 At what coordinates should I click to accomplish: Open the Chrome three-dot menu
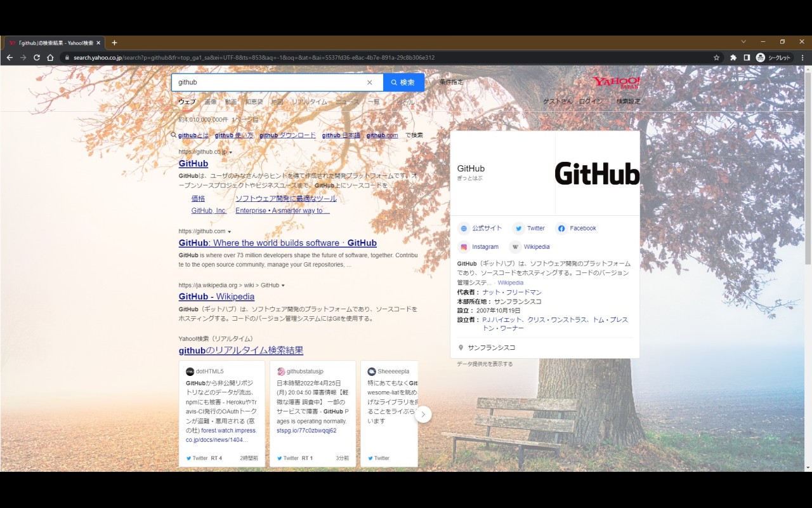(802, 57)
